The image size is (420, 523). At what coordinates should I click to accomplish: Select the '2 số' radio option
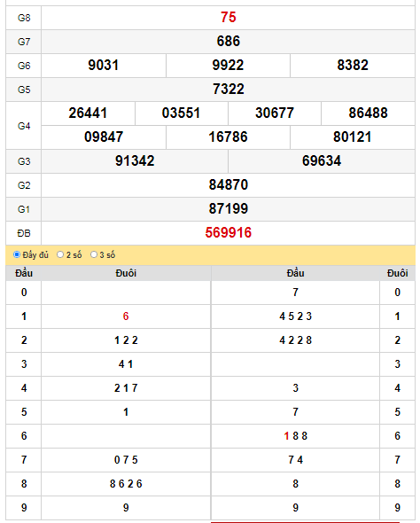60,254
